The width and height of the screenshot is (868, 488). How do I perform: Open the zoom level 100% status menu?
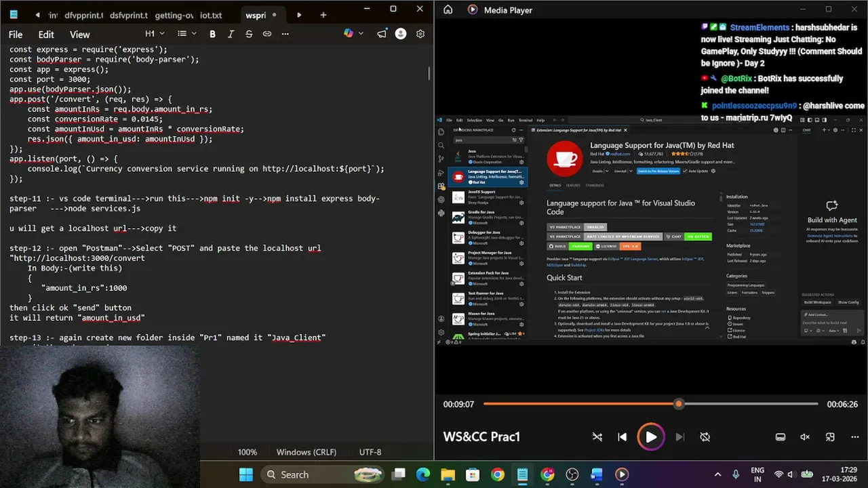(248, 452)
